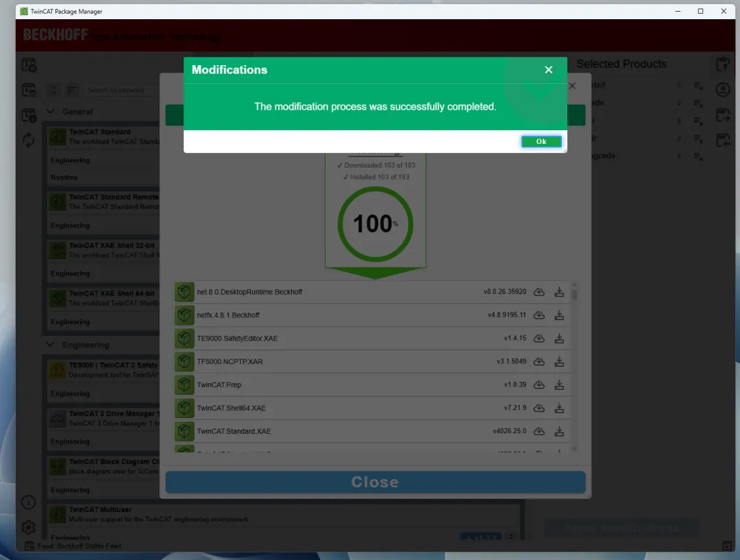
Task: Click cloud download icon for TE9000.SafetyEditor.XAE
Action: [539, 338]
